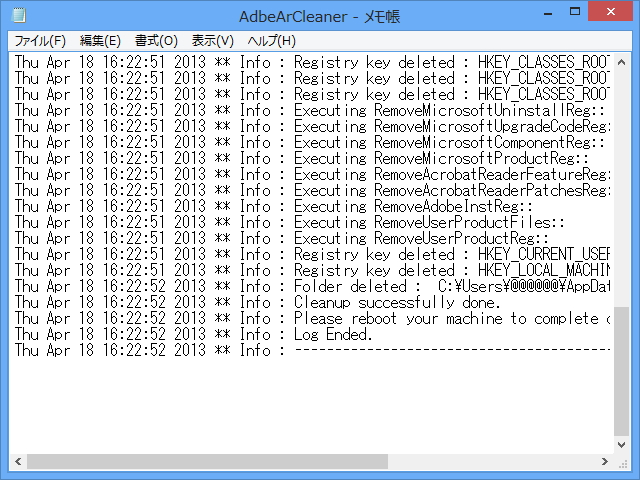Click the 'Folder deleted' log line
640x480 pixels.
pos(312,287)
